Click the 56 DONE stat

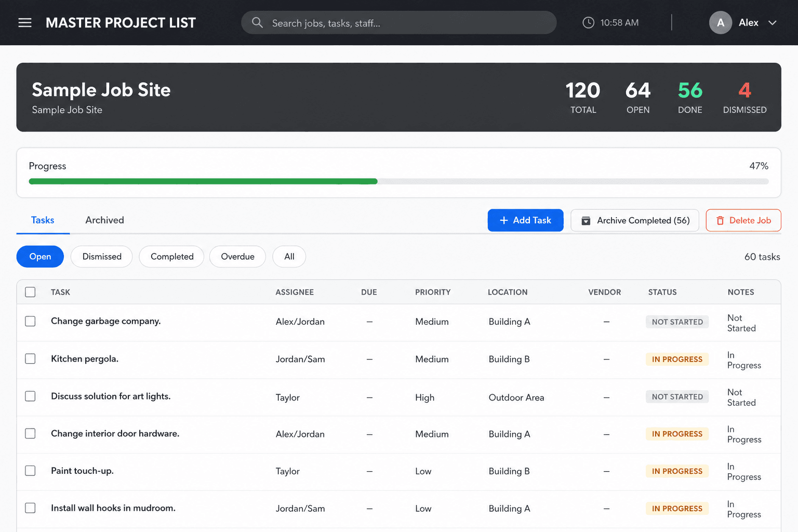coord(690,97)
